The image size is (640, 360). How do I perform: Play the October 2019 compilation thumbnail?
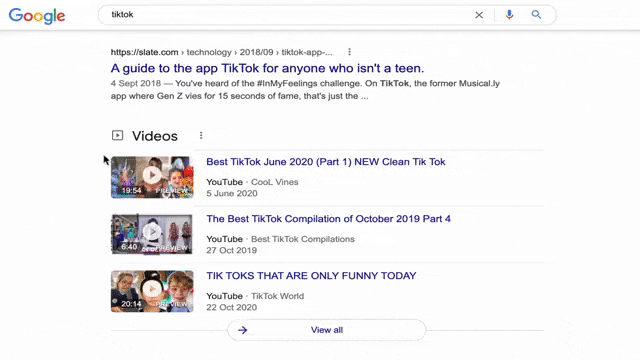click(152, 234)
